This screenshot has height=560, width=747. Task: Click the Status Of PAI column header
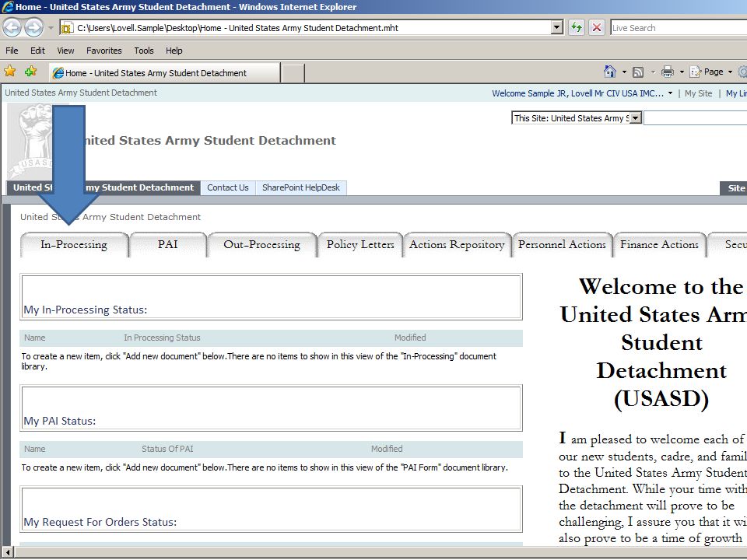(x=167, y=449)
